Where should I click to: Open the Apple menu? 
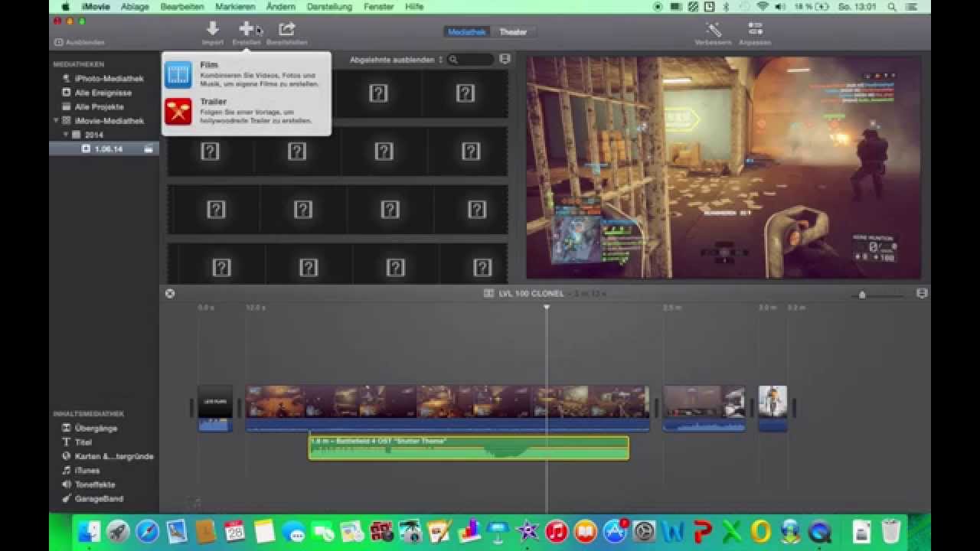(65, 6)
